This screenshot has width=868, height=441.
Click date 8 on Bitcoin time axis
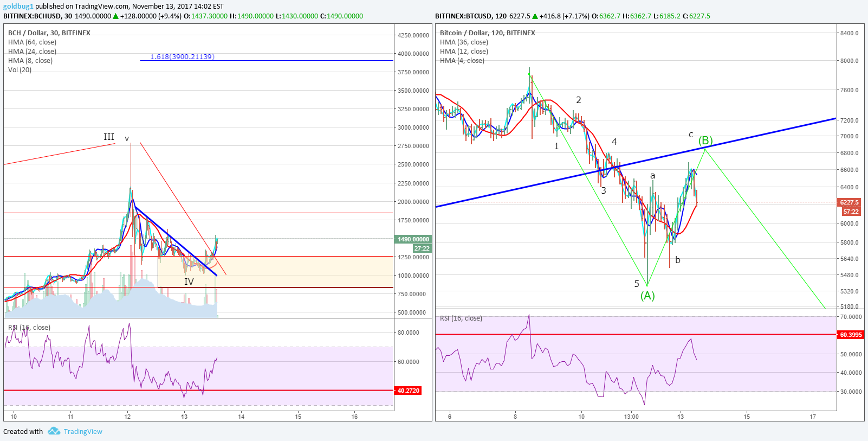pyautogui.click(x=515, y=417)
